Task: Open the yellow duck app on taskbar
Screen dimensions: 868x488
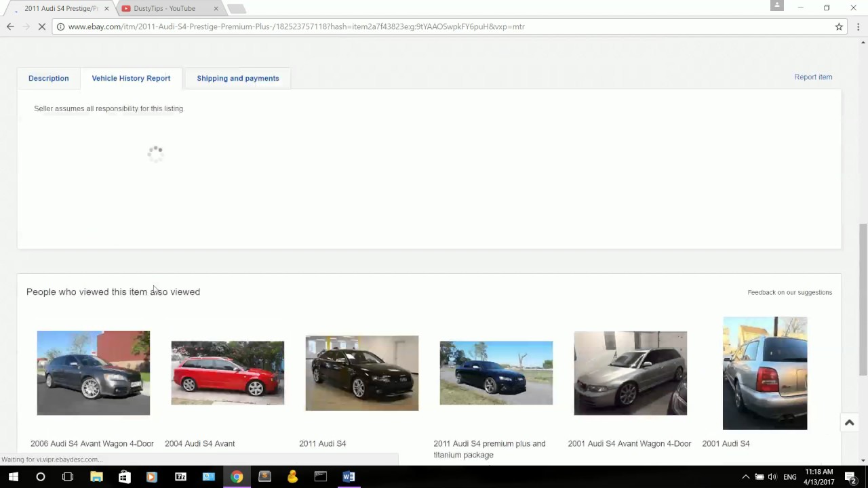Action: point(292,476)
